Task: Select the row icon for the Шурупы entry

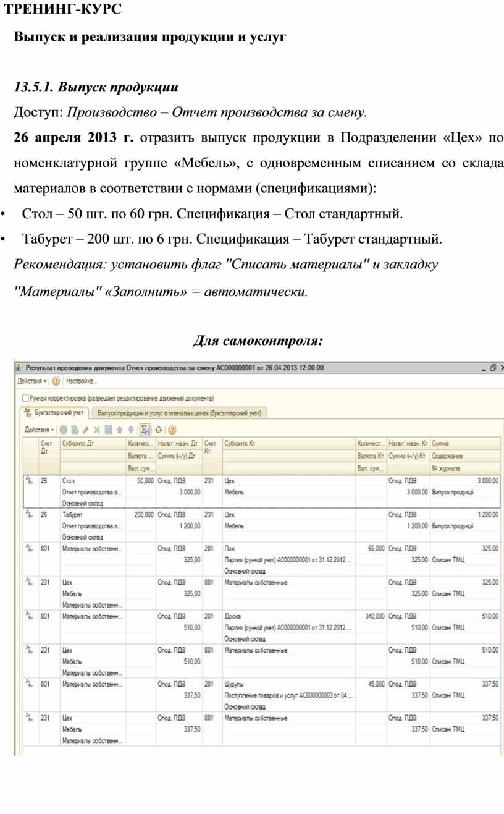Action: click(28, 684)
